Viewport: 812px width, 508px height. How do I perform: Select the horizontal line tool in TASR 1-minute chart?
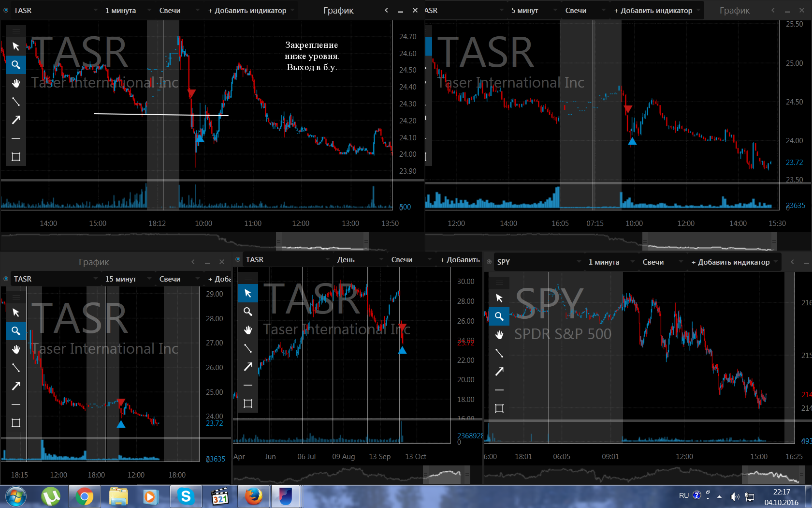[16, 138]
